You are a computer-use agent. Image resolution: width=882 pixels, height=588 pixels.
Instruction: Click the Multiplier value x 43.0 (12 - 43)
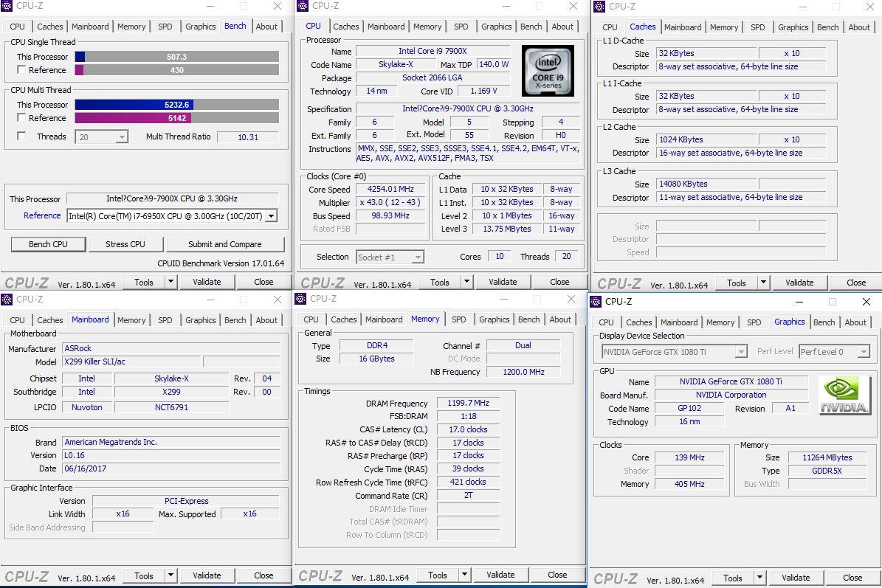pos(391,202)
